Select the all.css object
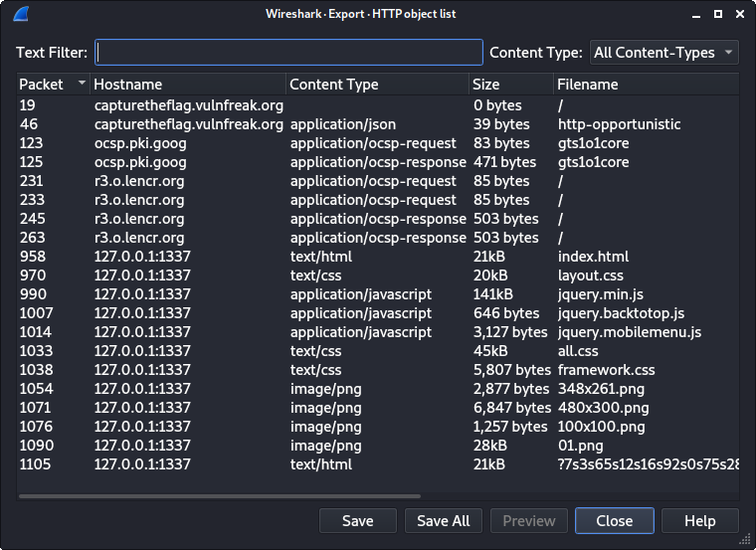The height and width of the screenshot is (550, 756). pyautogui.click(x=578, y=351)
